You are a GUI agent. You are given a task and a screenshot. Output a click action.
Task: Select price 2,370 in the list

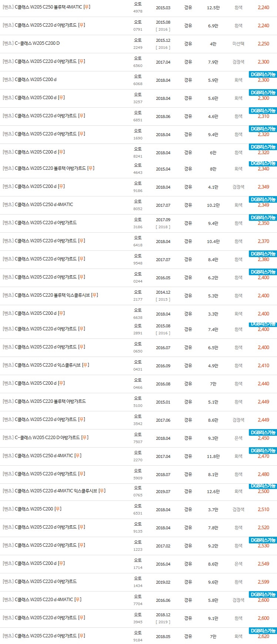tap(263, 241)
